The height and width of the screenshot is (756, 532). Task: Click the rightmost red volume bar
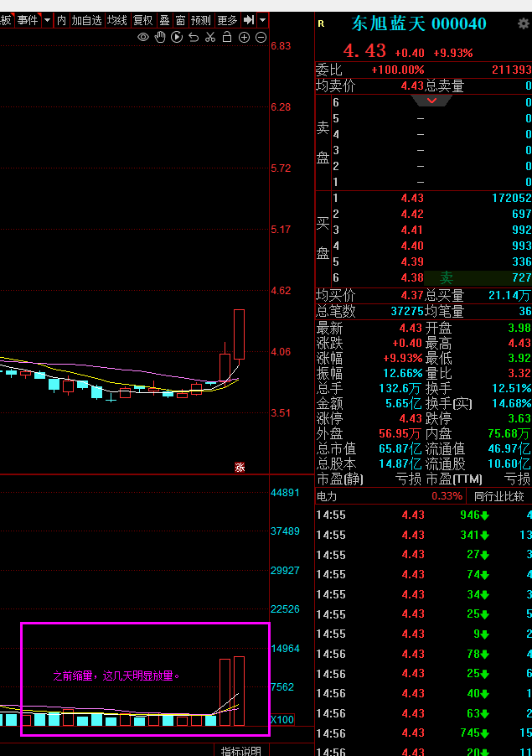tap(239, 691)
